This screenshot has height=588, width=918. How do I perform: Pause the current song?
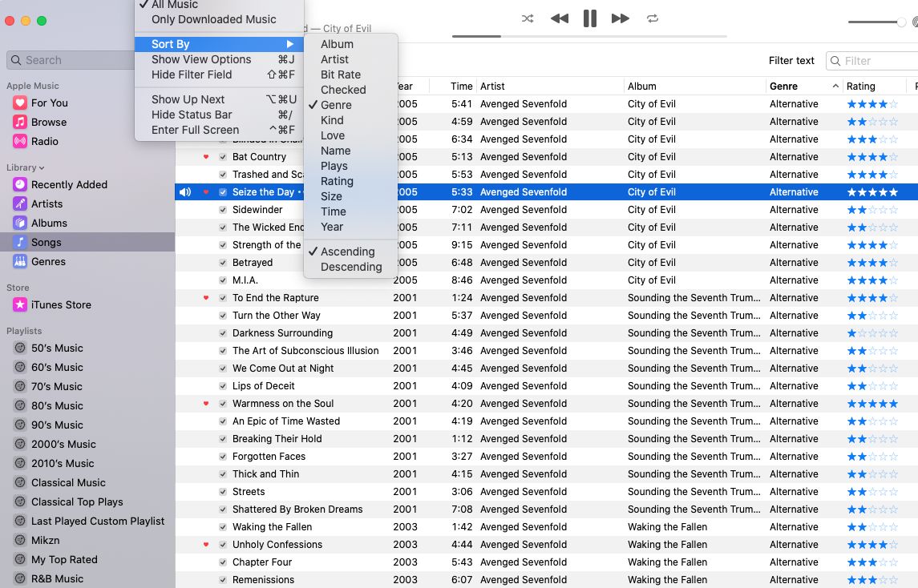pyautogui.click(x=589, y=18)
